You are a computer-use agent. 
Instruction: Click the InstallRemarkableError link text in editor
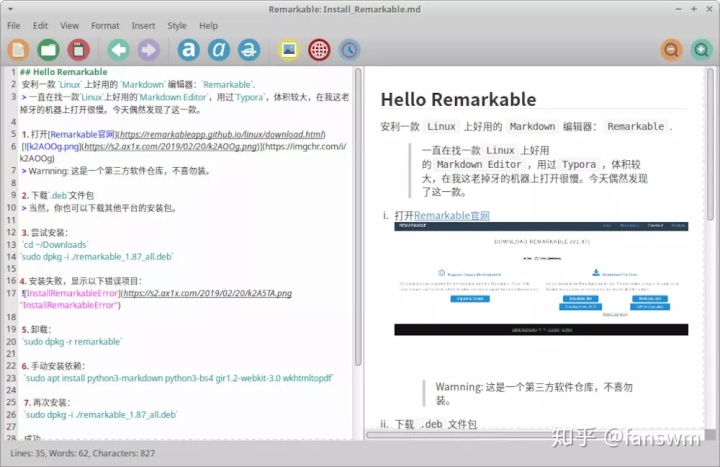72,293
